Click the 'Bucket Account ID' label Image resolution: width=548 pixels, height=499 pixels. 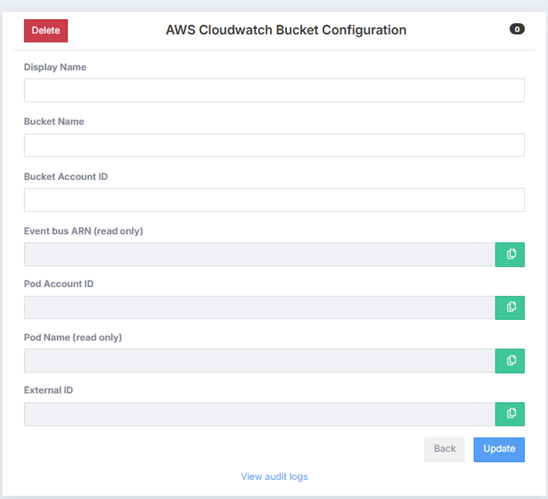[x=66, y=176]
